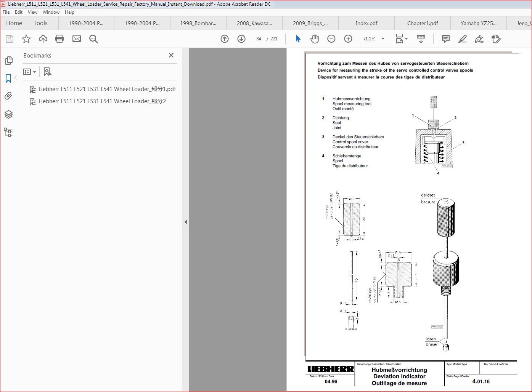Open the Help menu
The image size is (532, 392).
tap(69, 12)
